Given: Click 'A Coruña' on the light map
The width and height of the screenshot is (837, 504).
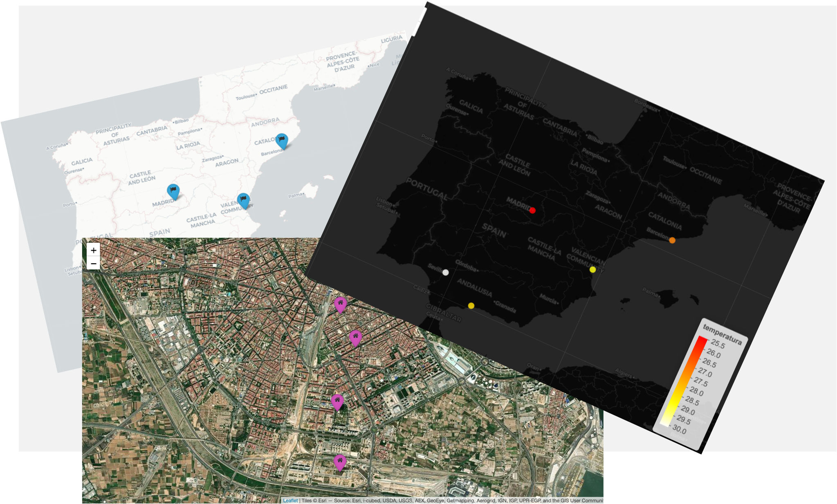Looking at the screenshot, I should (x=56, y=147).
